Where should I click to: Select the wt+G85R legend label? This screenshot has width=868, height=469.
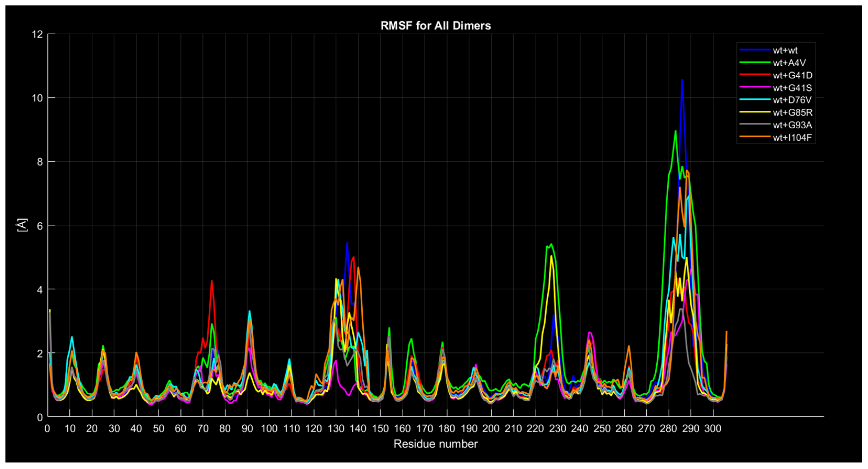pyautogui.click(x=793, y=112)
